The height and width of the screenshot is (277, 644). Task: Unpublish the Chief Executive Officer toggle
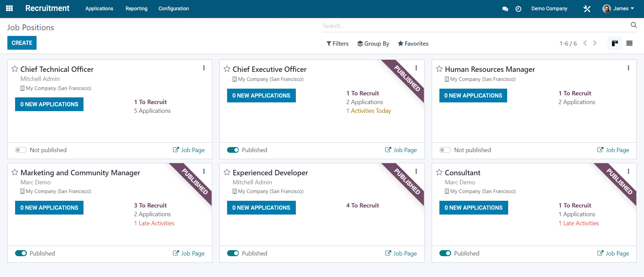coord(233,150)
